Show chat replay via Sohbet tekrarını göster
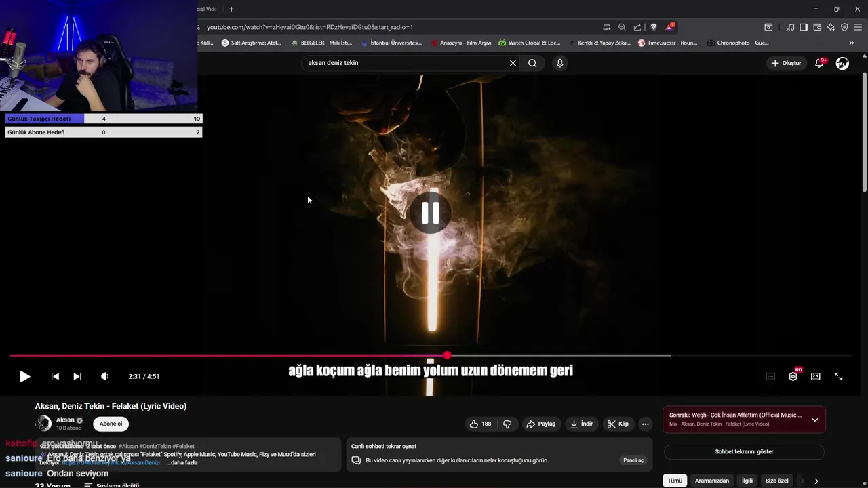Screen dimensions: 868x488 click(x=744, y=451)
